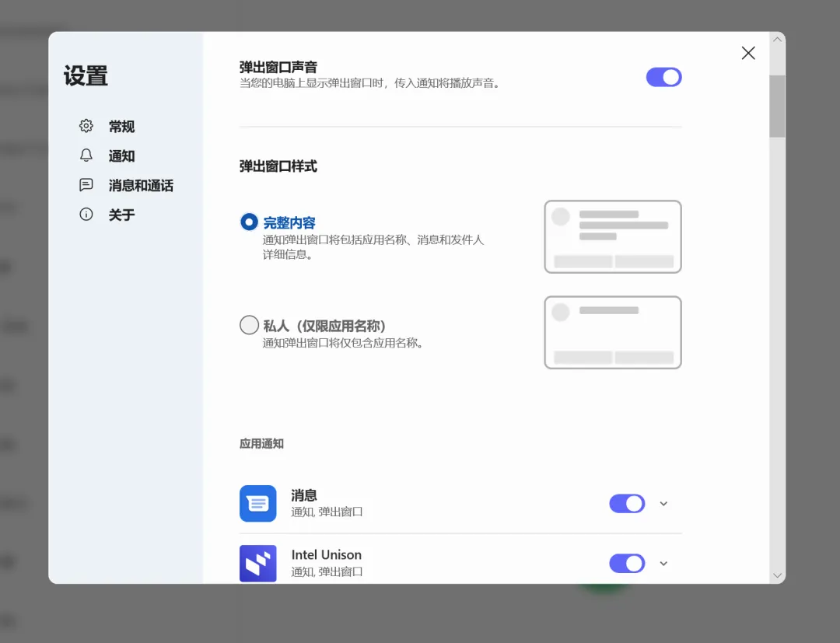Click the Intel Unison app icon

click(x=257, y=563)
